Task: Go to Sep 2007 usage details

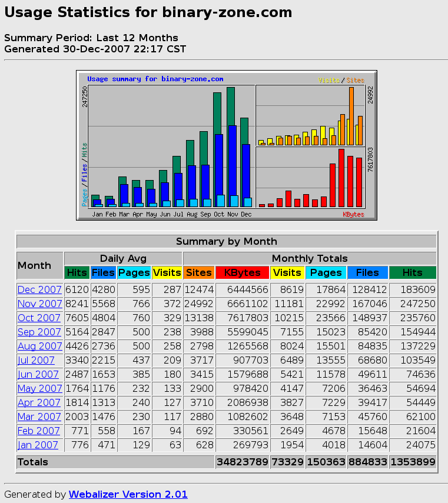Action: (39, 332)
